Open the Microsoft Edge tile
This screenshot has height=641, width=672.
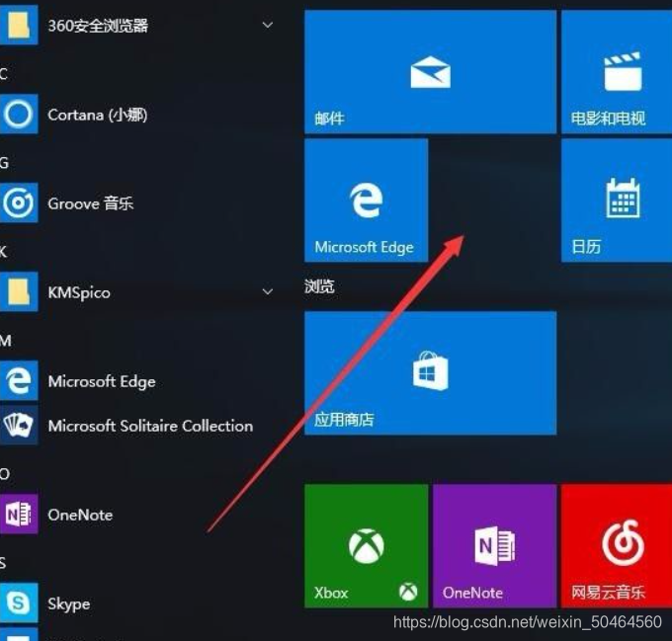point(366,200)
